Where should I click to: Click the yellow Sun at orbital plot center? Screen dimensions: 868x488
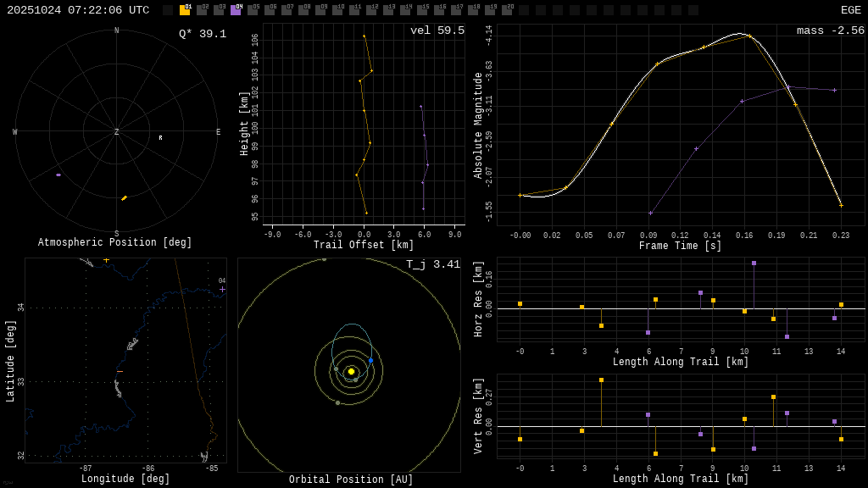click(351, 371)
